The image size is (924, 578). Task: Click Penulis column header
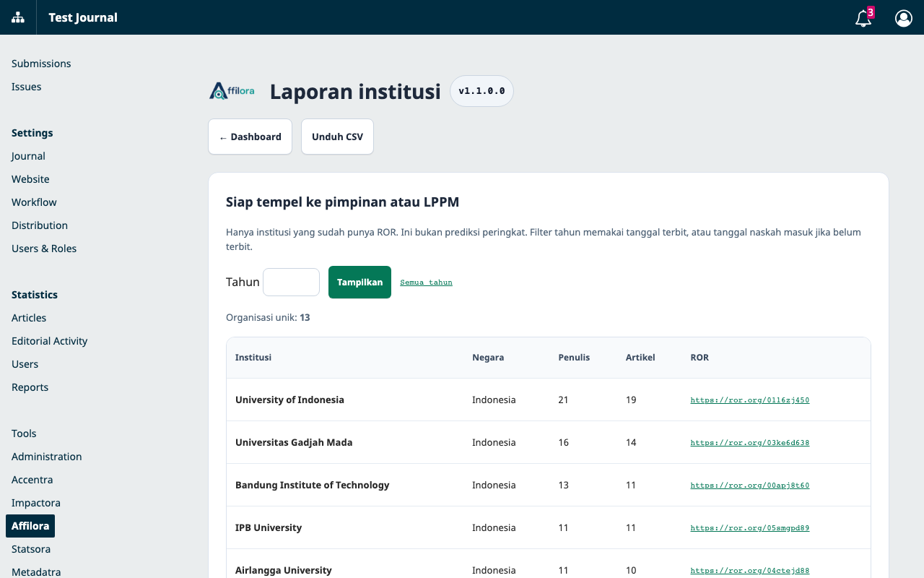coord(574,358)
